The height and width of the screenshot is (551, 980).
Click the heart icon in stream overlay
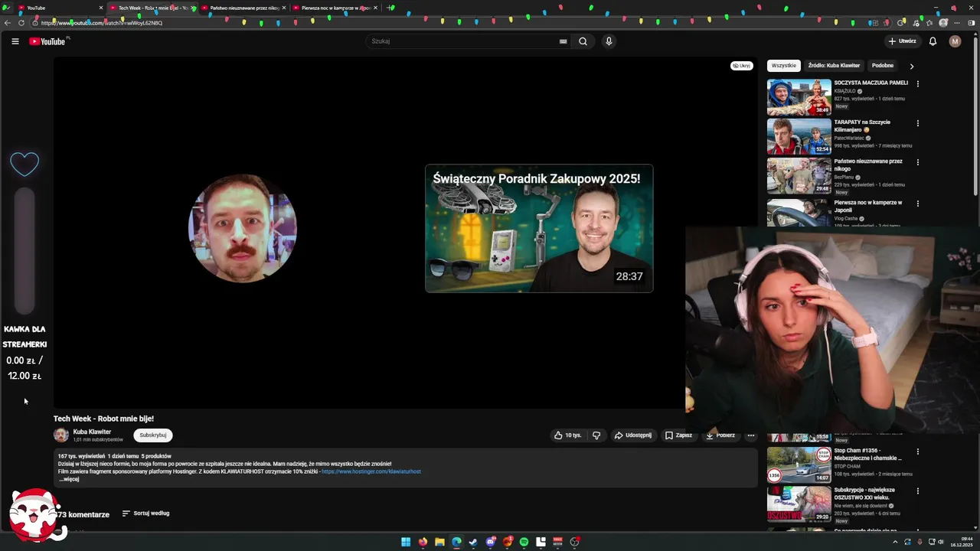coord(24,163)
